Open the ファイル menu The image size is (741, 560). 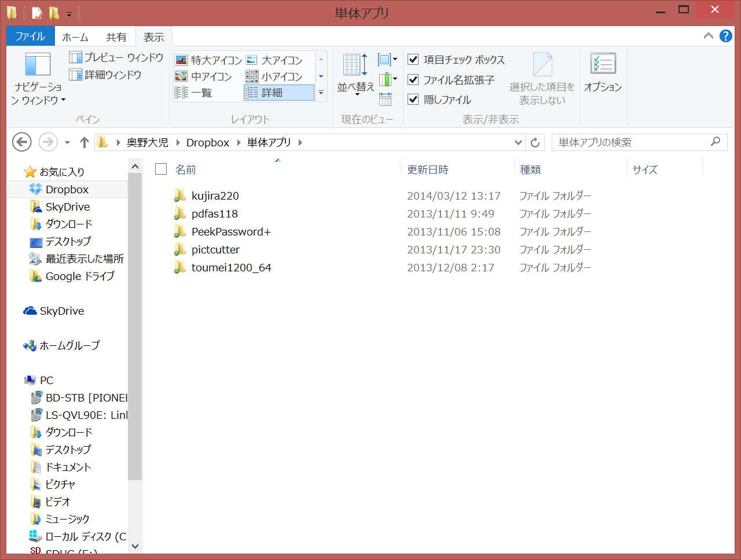point(30,36)
